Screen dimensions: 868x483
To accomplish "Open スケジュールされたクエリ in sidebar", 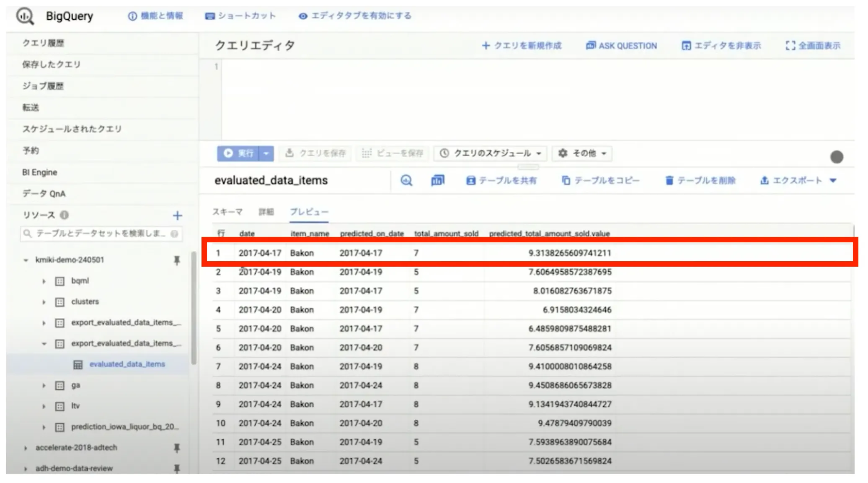I will 72,129.
